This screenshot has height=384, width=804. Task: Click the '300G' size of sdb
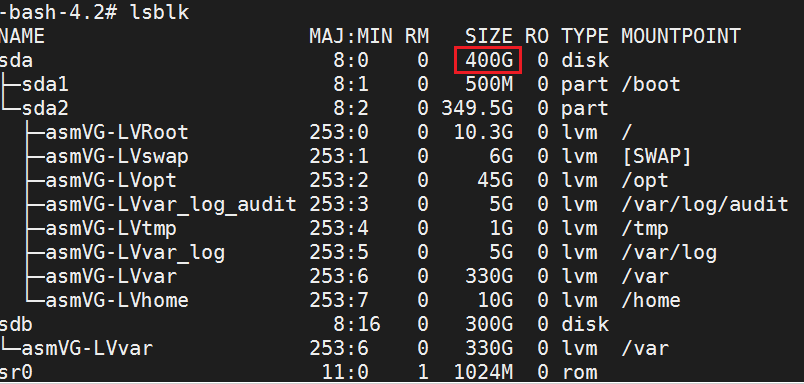[x=489, y=325]
